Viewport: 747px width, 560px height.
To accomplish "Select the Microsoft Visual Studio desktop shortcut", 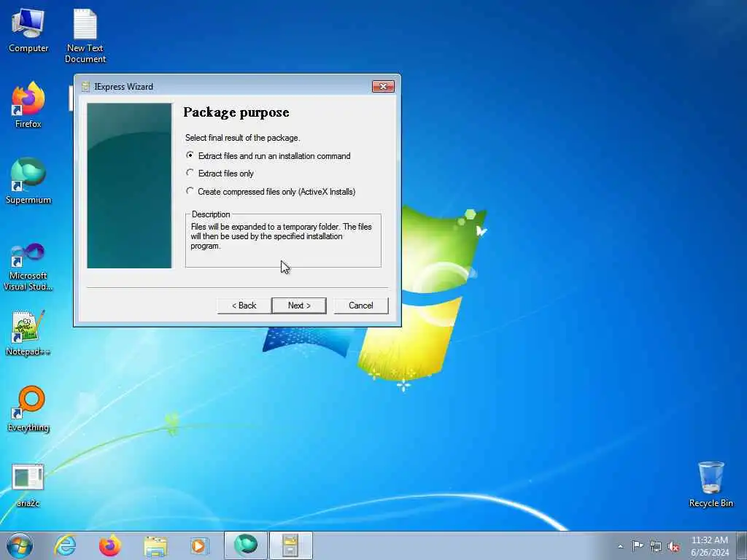I will click(28, 267).
